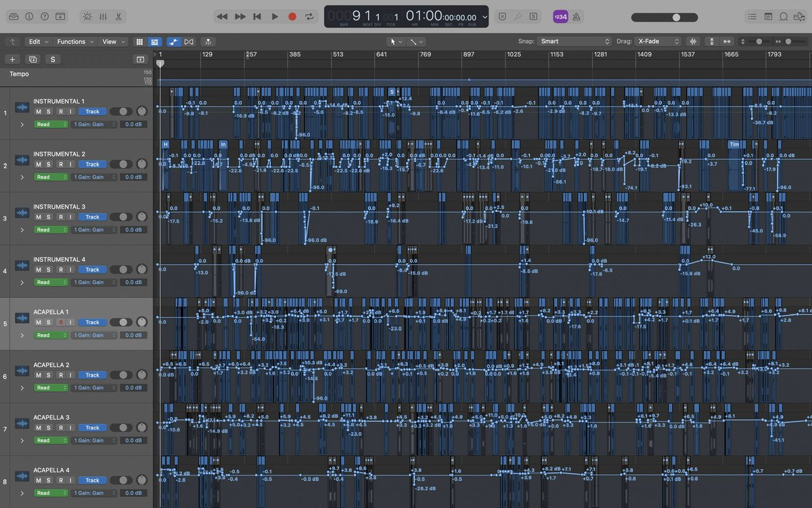Click the waveform zoom icon
The height and width of the screenshot is (508, 812).
point(693,41)
